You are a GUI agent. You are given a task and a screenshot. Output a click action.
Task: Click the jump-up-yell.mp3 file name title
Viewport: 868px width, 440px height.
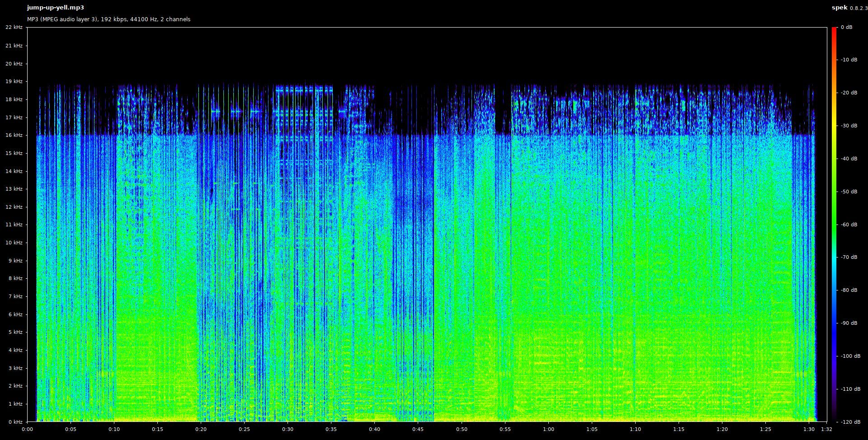pos(55,8)
